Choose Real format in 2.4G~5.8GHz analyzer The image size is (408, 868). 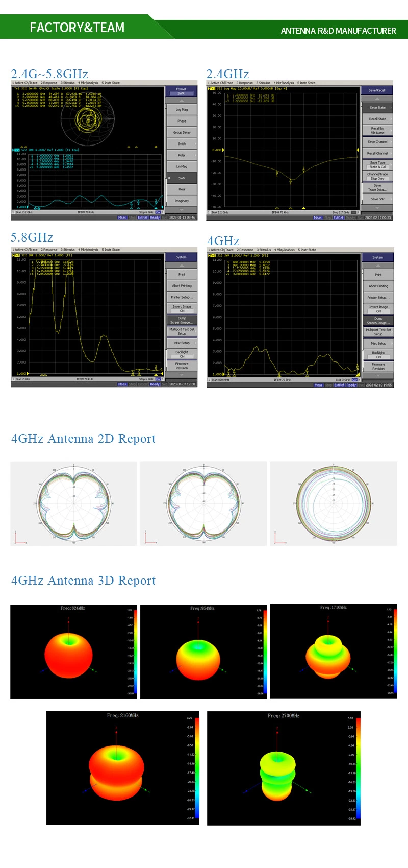click(x=182, y=189)
